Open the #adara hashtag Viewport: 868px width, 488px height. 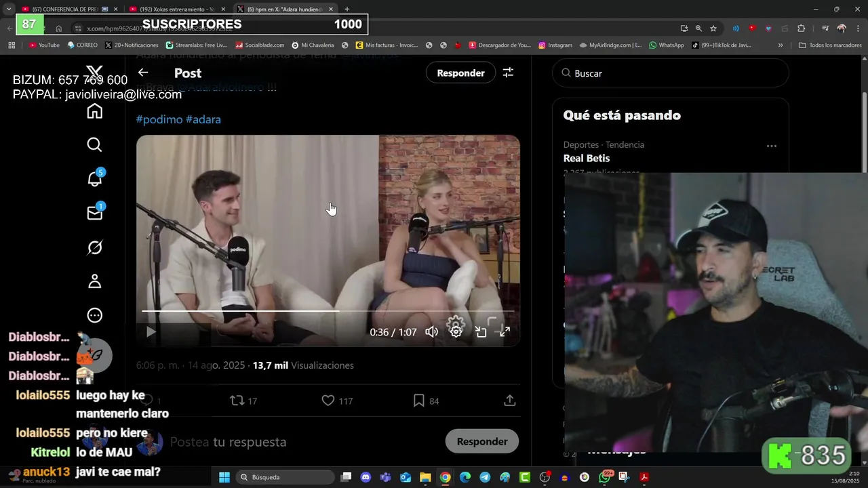[203, 119]
